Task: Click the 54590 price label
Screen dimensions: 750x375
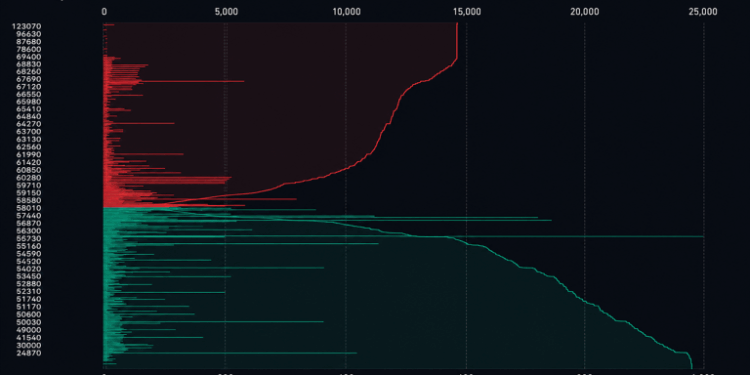Action: click(28, 254)
